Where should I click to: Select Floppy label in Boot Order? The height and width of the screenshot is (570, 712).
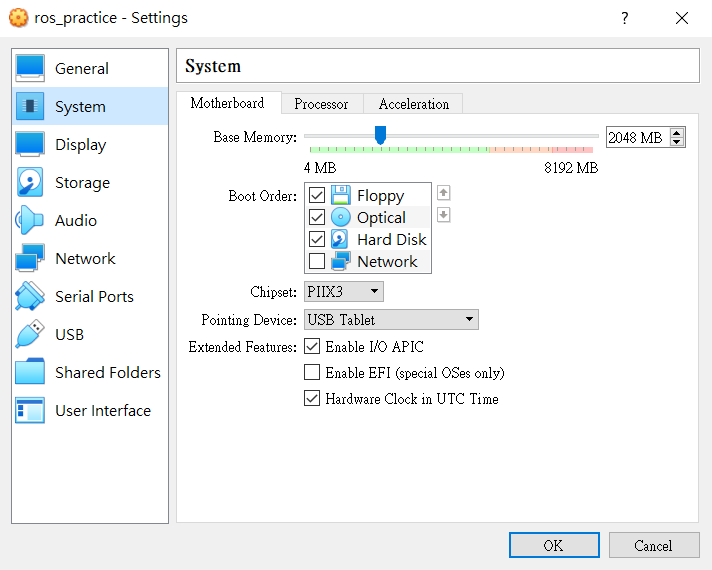tap(381, 196)
